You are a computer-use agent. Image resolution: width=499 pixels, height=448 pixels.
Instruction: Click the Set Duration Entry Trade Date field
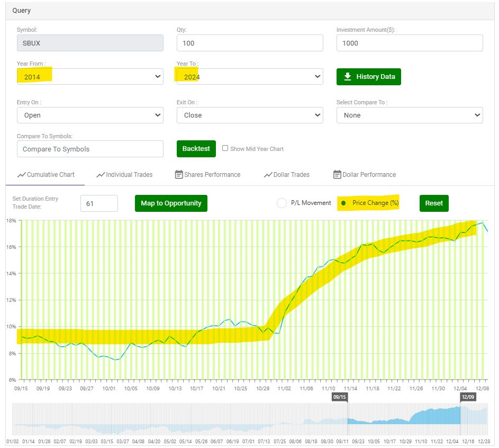point(99,203)
